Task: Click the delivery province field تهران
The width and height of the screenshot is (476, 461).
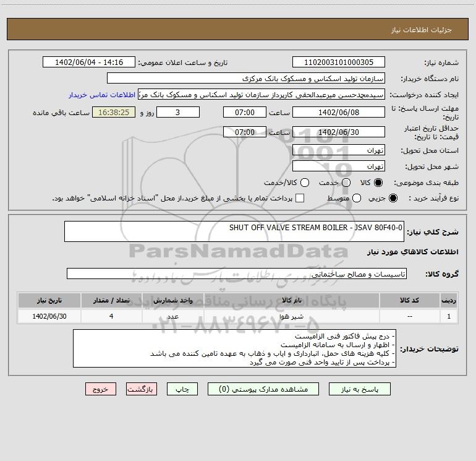Action: click(x=339, y=150)
